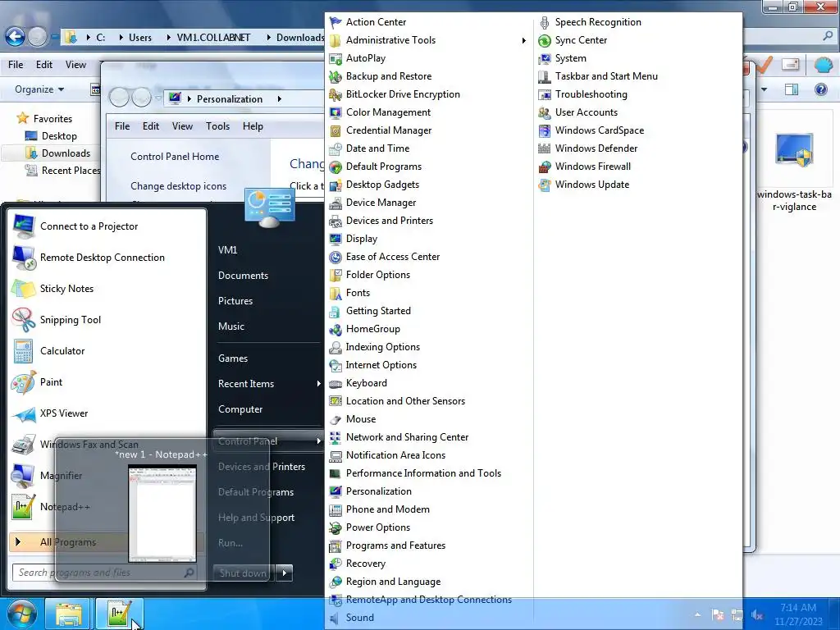Click Windows Firewall icon

click(x=545, y=167)
